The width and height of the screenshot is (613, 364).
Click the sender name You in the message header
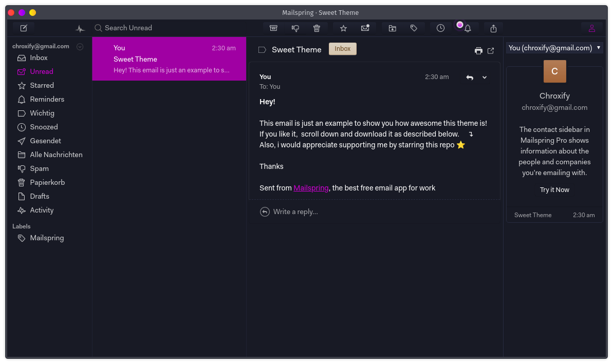(x=265, y=77)
